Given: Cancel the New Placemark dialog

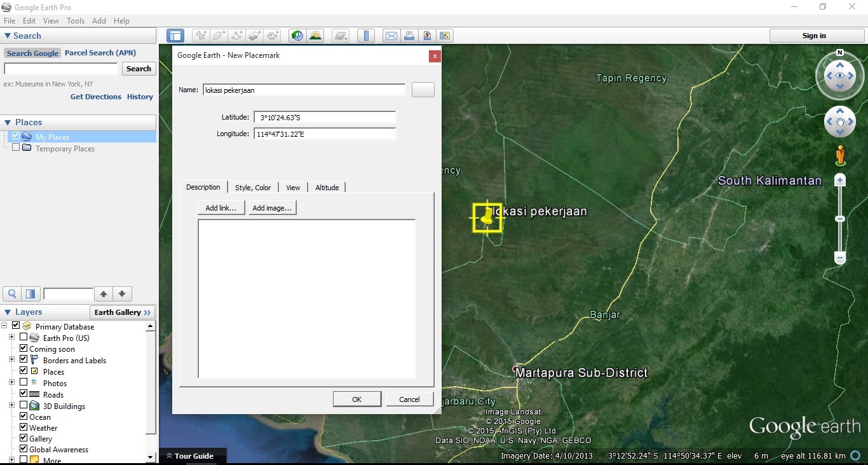Looking at the screenshot, I should 410,399.
